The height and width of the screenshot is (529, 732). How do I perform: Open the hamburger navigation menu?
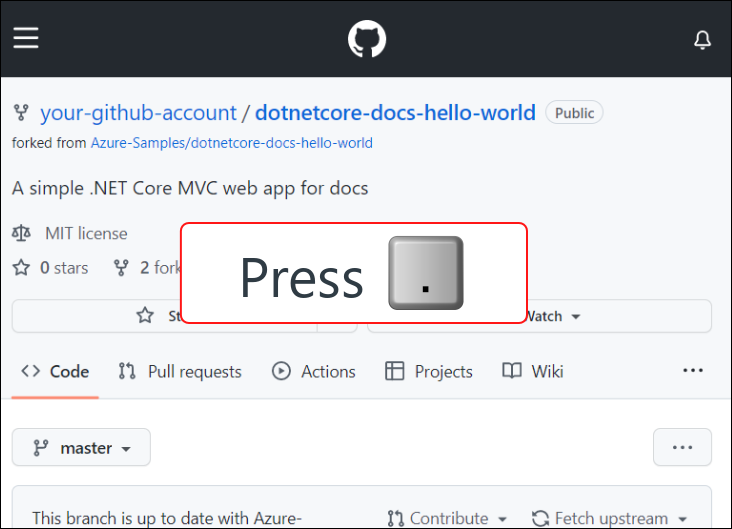(x=26, y=38)
